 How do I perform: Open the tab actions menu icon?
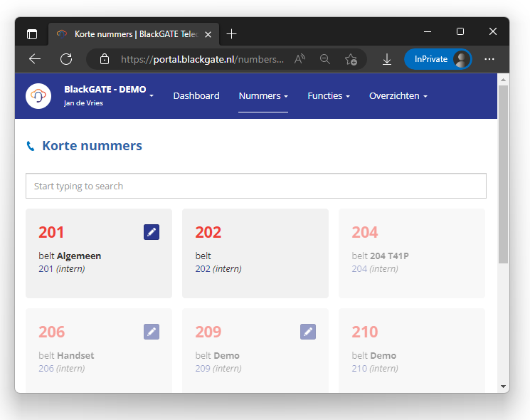[32, 34]
